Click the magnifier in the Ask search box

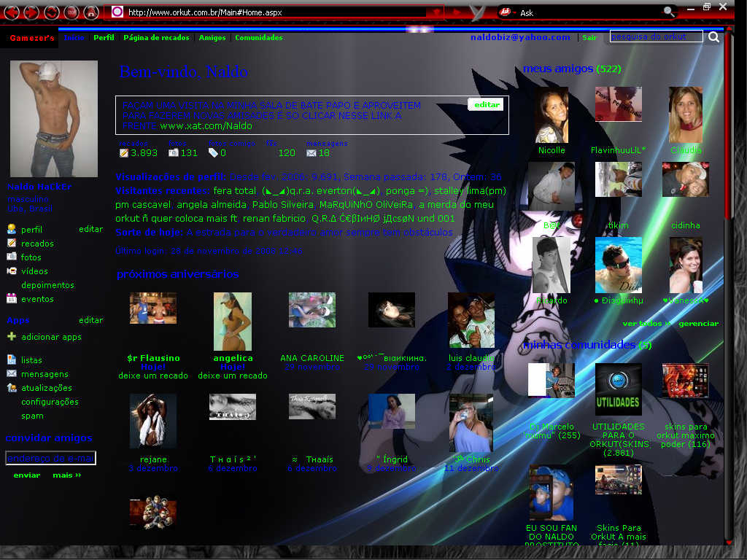pos(669,12)
